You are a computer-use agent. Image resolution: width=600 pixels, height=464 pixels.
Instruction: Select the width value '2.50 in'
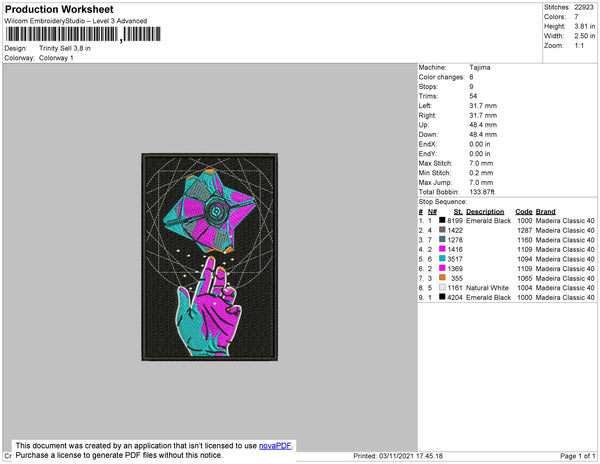click(x=584, y=36)
